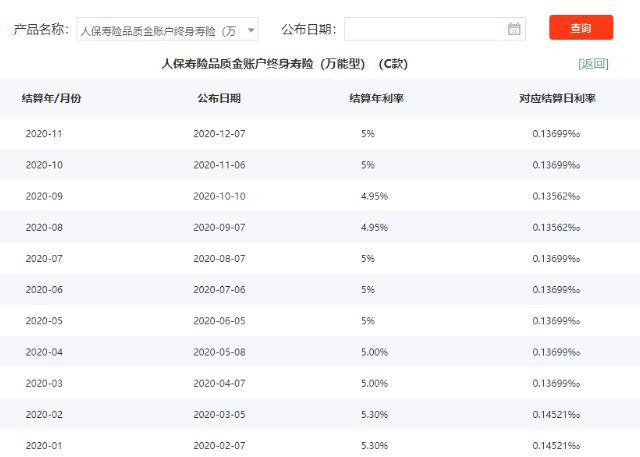Viewport: 640px width, 457px height.
Task: Click publish date 2020-03-05
Action: point(219,415)
